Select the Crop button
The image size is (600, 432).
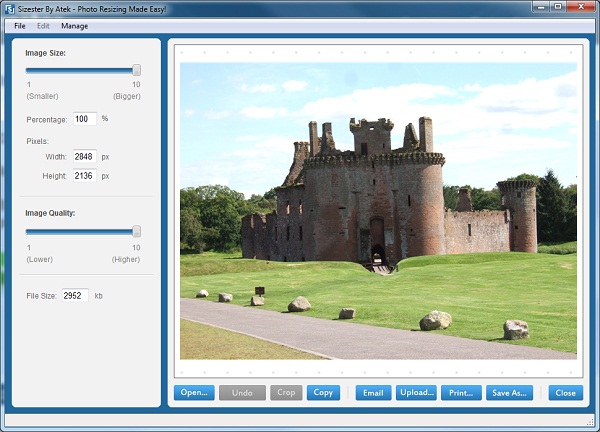285,393
